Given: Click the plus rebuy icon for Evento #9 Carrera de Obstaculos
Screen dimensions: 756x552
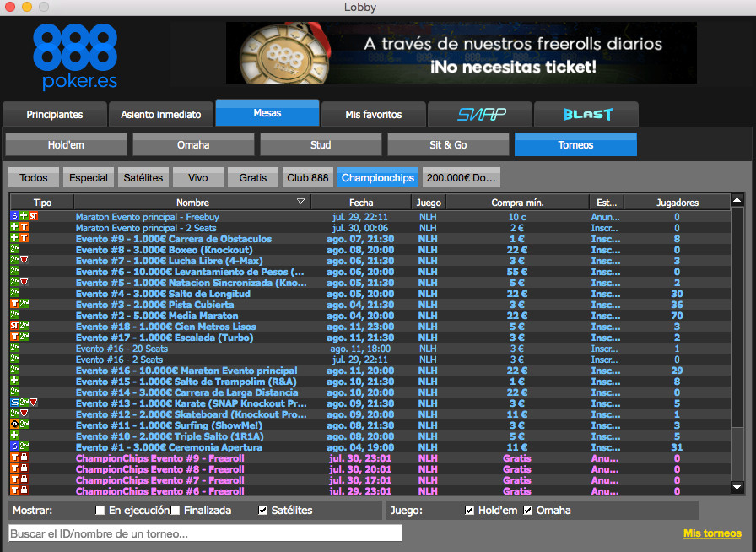Looking at the screenshot, I should pos(14,238).
